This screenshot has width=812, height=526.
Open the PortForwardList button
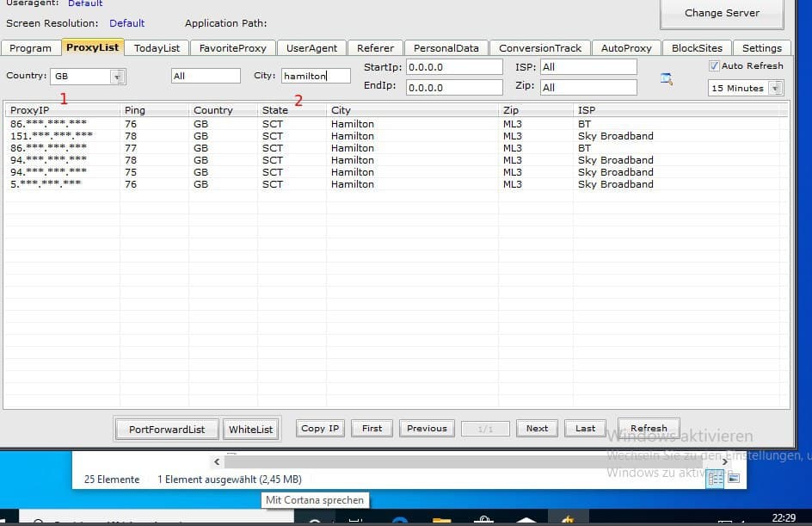pos(167,429)
